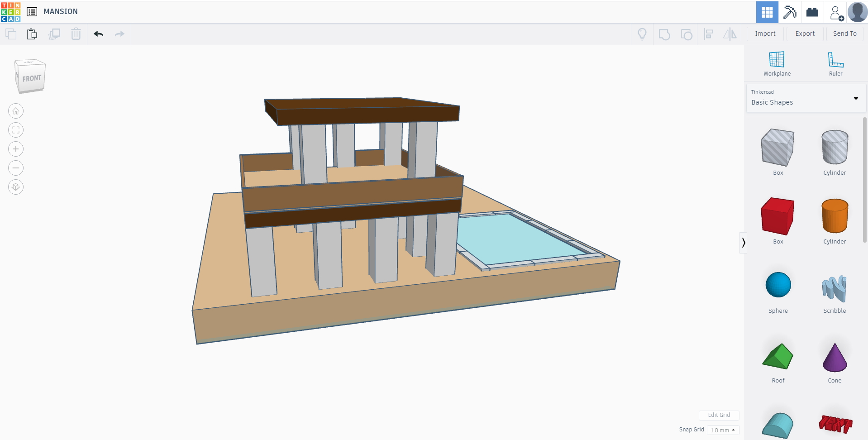Add a Workplane helper
Screen dimensions: 868x440
[776, 62]
